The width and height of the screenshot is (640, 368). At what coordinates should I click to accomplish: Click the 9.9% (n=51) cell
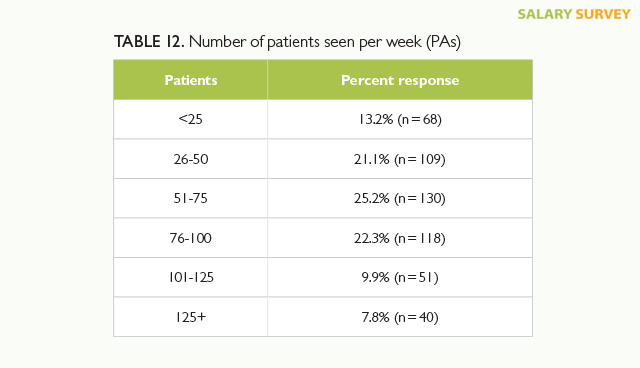400,277
